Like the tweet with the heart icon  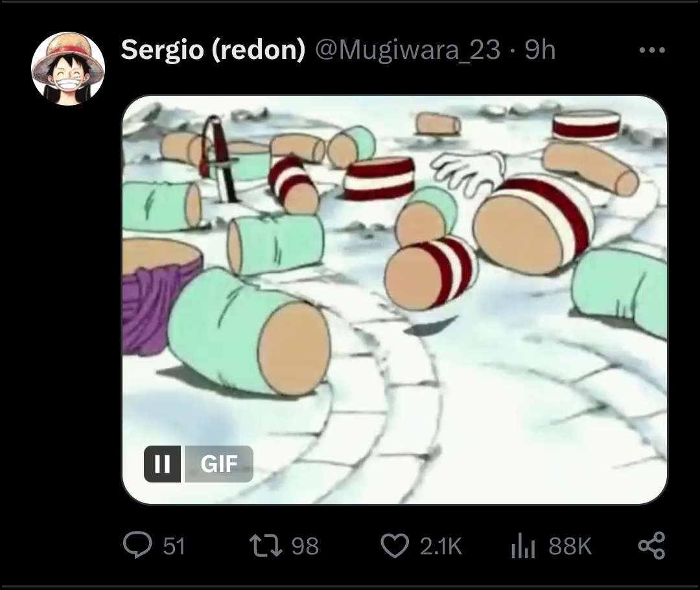pos(394,545)
